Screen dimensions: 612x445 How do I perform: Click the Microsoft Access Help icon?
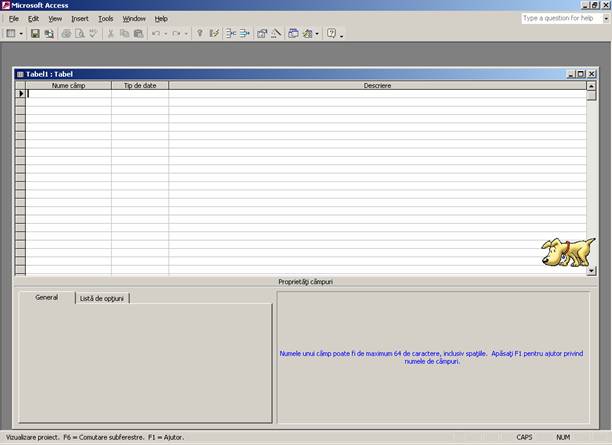tap(330, 34)
